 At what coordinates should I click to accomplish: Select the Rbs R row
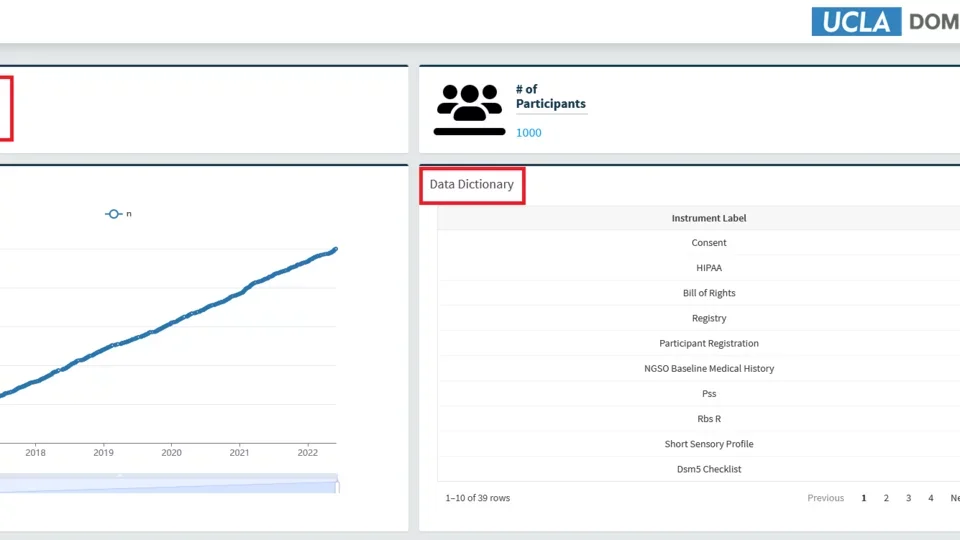pyautogui.click(x=699, y=418)
